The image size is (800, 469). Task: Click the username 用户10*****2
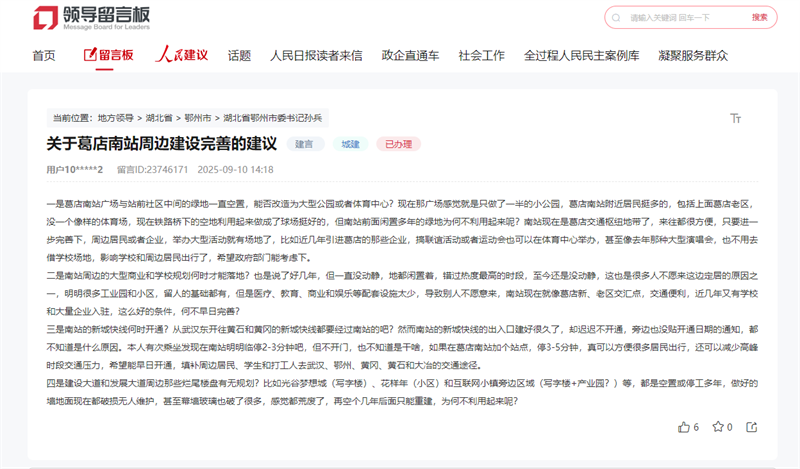[x=74, y=169]
